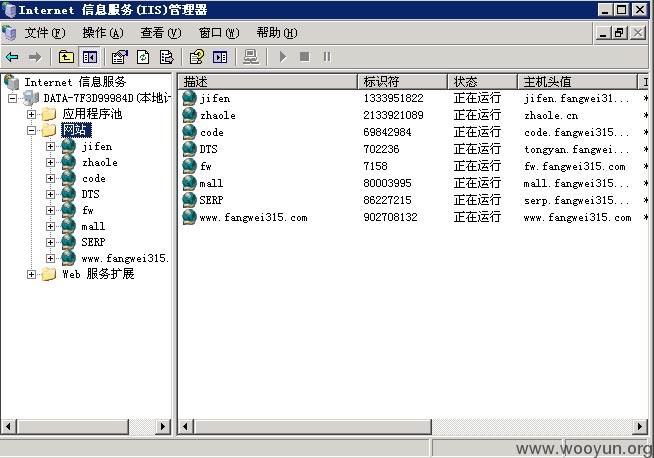This screenshot has height=458, width=654.
Task: Click the Help toolbar icon
Action: [x=197, y=57]
